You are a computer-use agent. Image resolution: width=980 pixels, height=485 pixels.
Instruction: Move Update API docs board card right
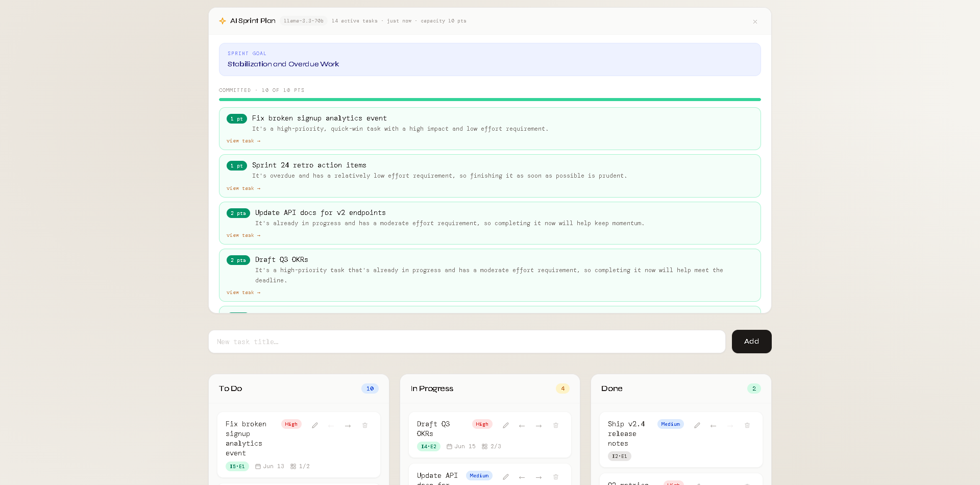pyautogui.click(x=538, y=477)
